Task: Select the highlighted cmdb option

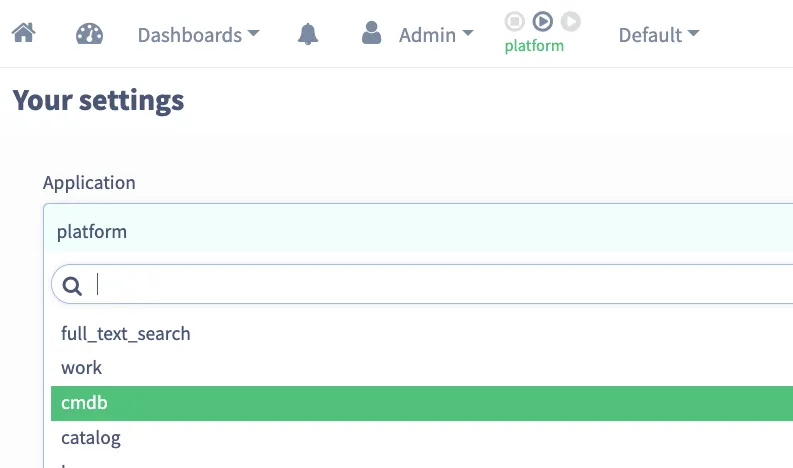Action: 422,403
